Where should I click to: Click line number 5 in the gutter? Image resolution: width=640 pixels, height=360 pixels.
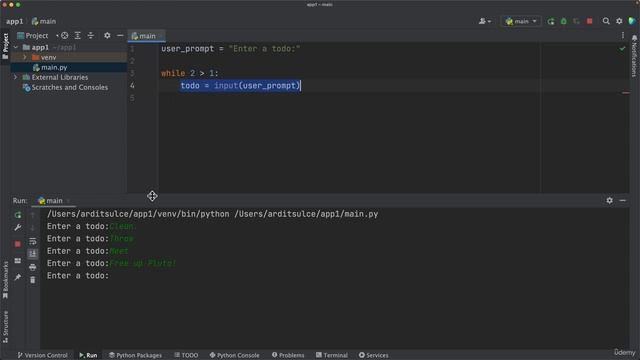click(x=132, y=98)
